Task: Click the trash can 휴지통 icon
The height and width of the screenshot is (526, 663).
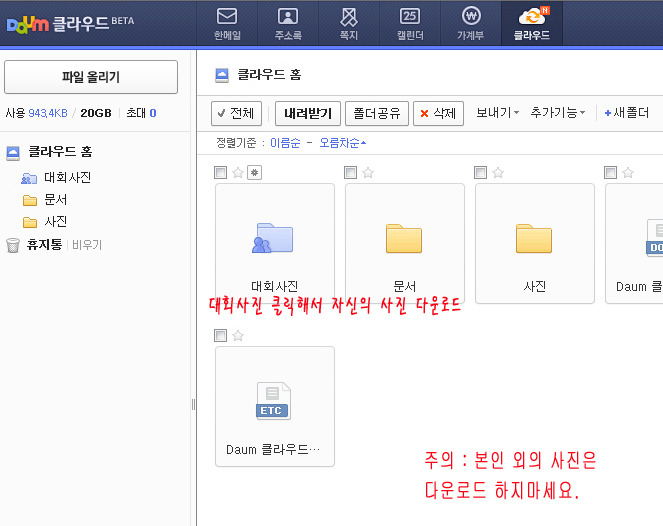Action: [x=13, y=245]
